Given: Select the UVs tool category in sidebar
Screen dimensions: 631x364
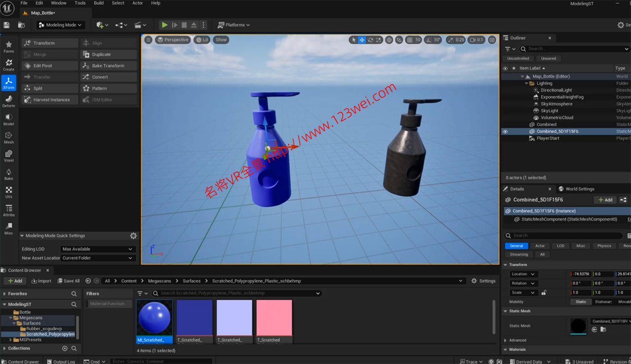Looking at the screenshot, I should (x=9, y=192).
